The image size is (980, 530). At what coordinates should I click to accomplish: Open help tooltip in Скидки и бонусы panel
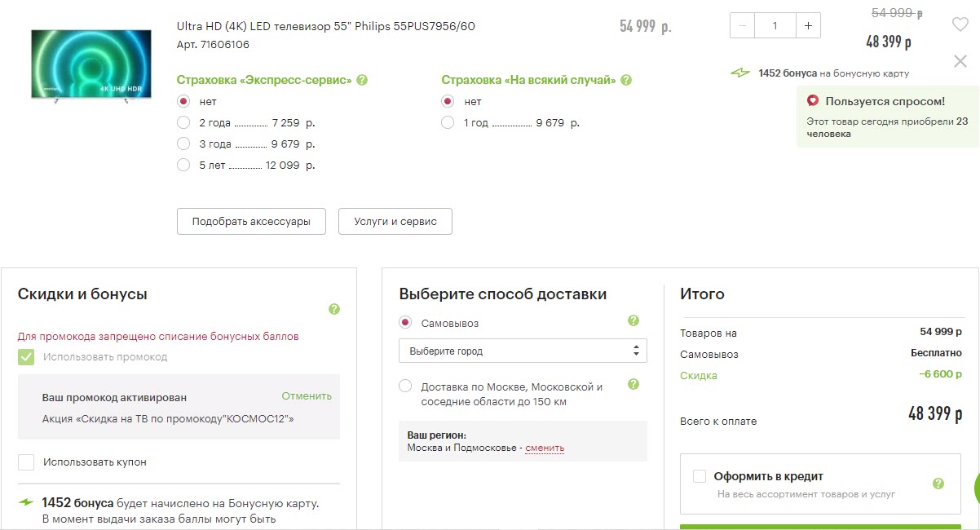(x=333, y=309)
